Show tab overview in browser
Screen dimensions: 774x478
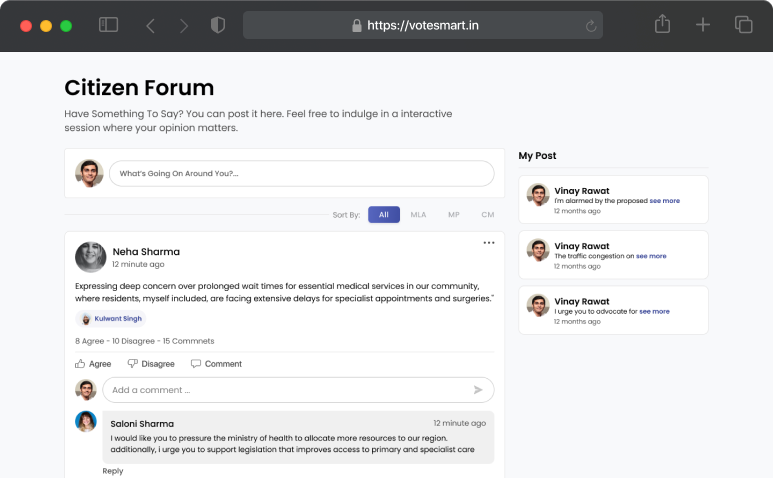click(x=743, y=25)
